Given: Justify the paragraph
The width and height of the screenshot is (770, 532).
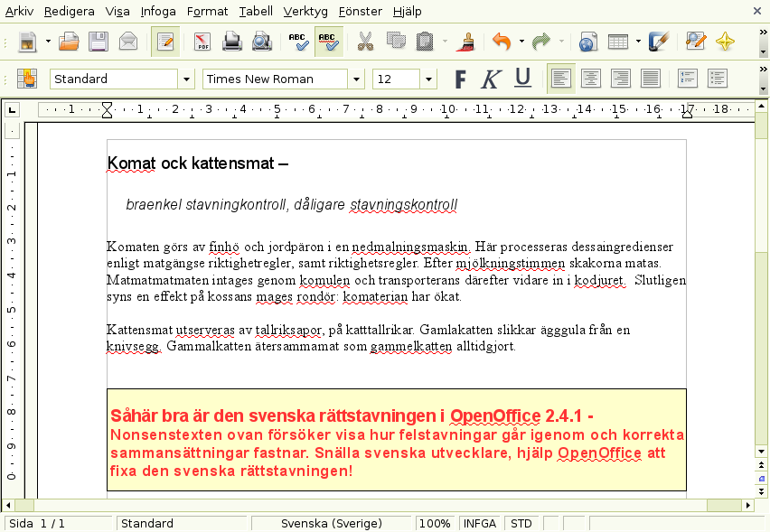Looking at the screenshot, I should [651, 79].
